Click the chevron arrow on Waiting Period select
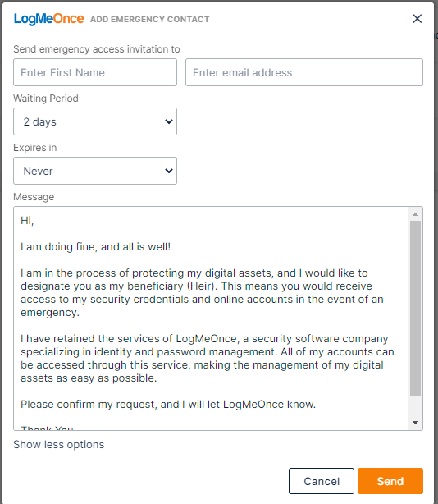This screenshot has height=504, width=438. [169, 121]
